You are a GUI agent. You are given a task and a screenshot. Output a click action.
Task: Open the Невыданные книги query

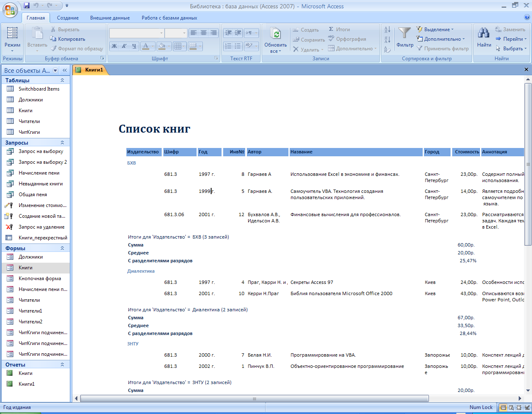pos(36,184)
